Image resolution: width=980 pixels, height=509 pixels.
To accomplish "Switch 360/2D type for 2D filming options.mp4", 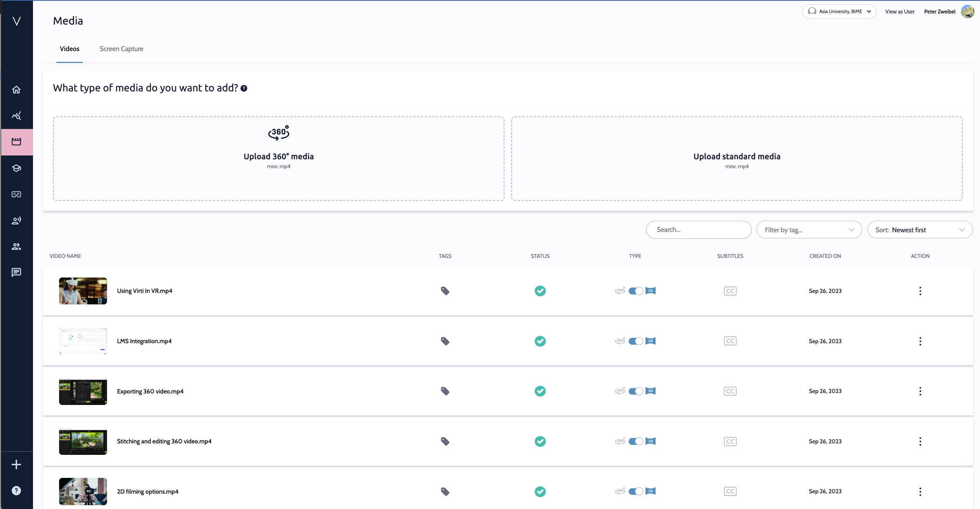I will coord(636,491).
